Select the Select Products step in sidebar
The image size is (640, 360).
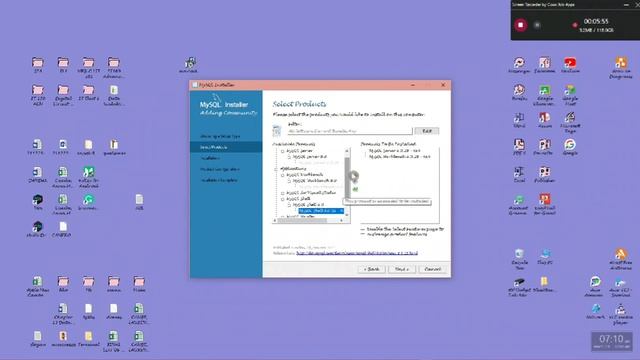coord(226,147)
